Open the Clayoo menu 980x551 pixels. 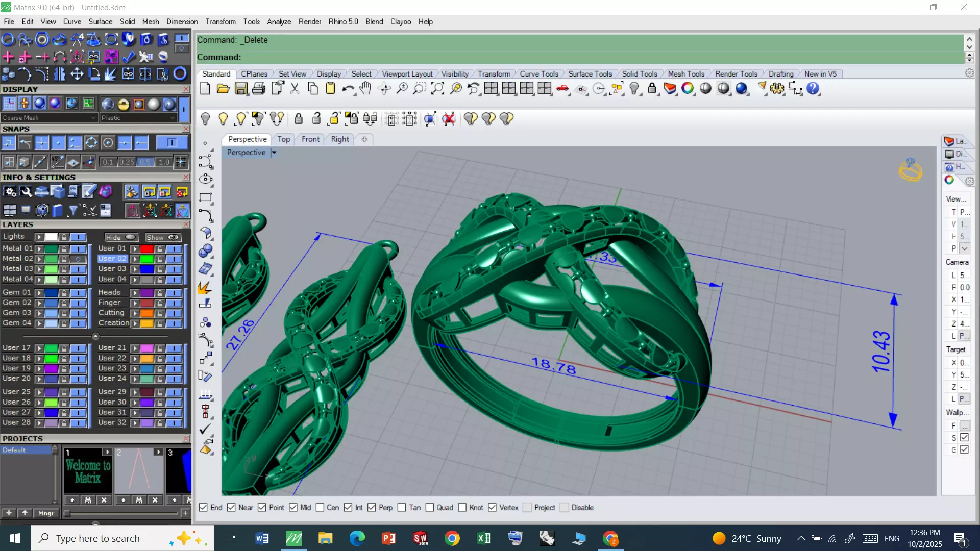(401, 22)
